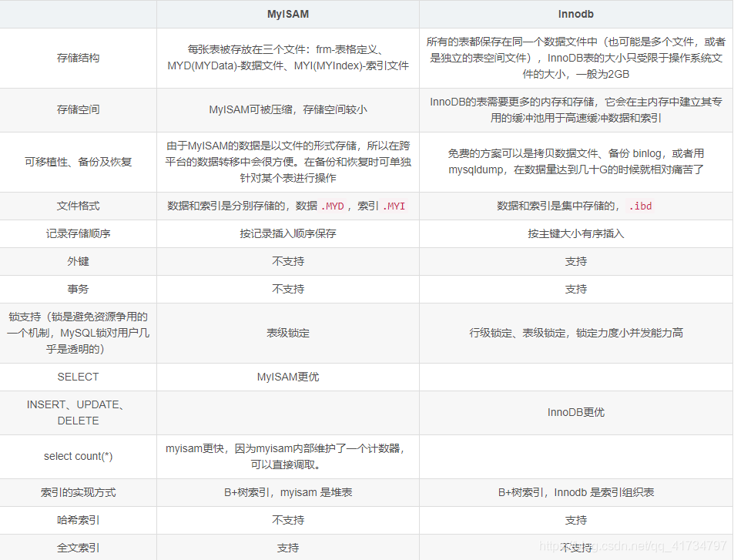
Task: Select Innodb cell 按主键大小有序插入
Action: pyautogui.click(x=576, y=233)
